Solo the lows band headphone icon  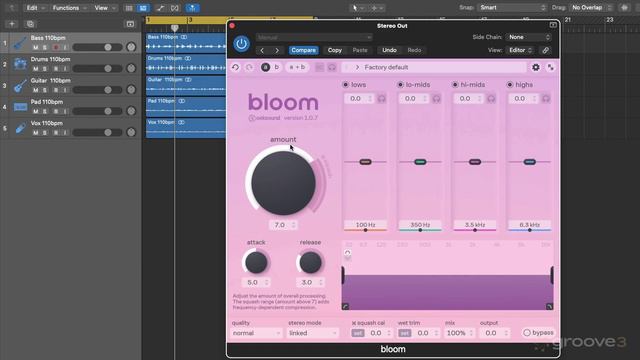(x=382, y=99)
